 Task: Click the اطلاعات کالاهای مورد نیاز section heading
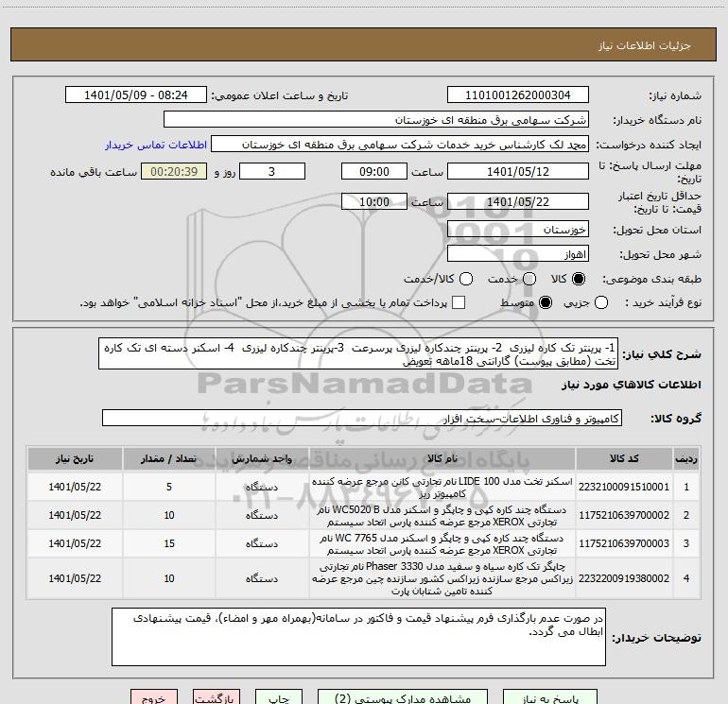coord(631,385)
